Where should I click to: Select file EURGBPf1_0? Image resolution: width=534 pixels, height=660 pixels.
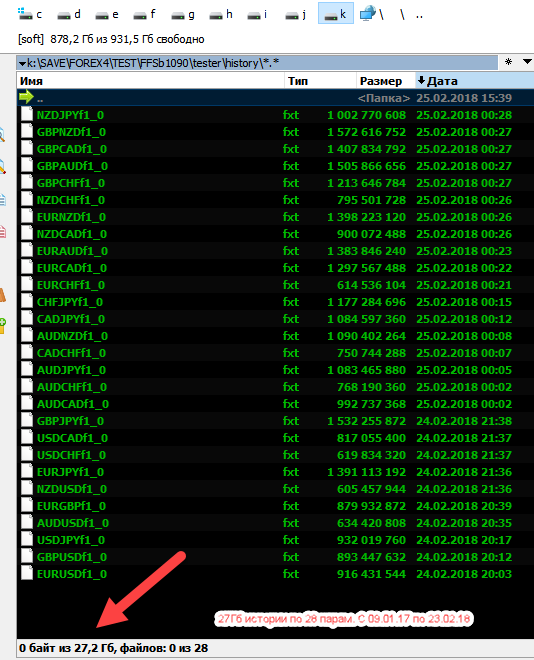pyautogui.click(x=275, y=506)
